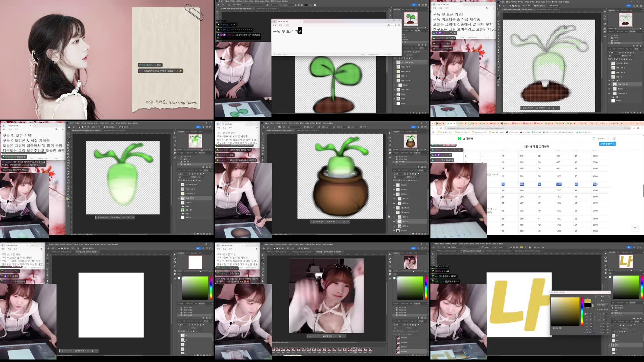This screenshot has height=362, width=644.
Task: Add a new Notepad tab with the plus icon in sprout frame
Action: tap(306, 21)
